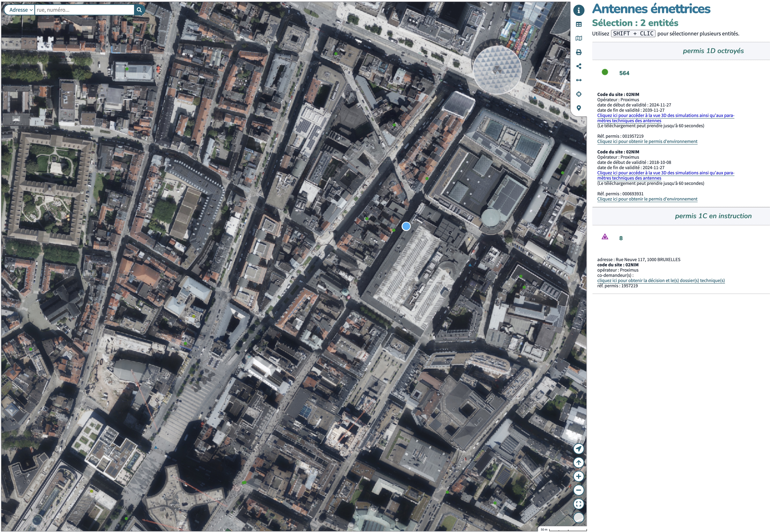Image resolution: width=770 pixels, height=532 pixels.
Task: Focus the 'rue, numéro...' search field
Action: (84, 10)
